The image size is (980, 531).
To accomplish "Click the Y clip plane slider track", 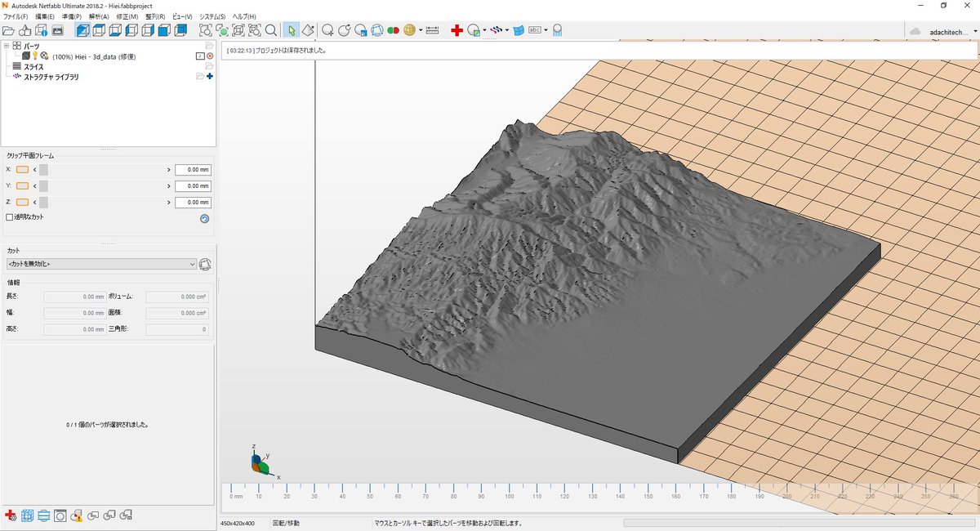I will click(x=106, y=185).
